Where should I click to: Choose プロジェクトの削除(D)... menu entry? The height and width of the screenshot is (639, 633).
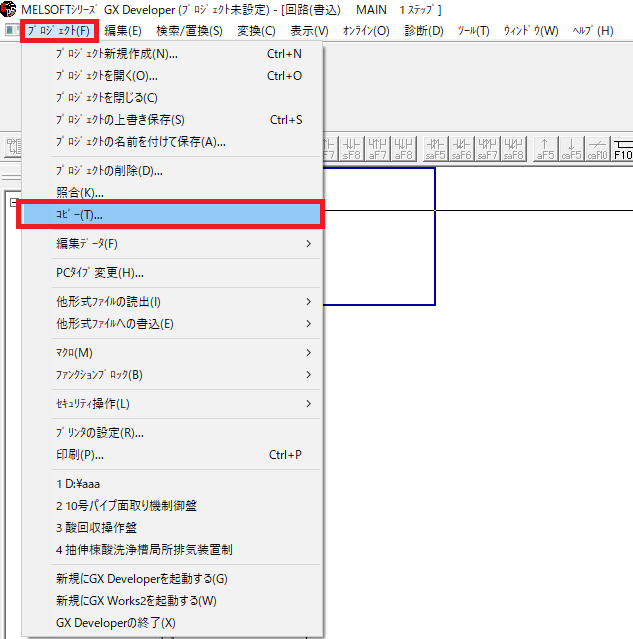(x=172, y=171)
